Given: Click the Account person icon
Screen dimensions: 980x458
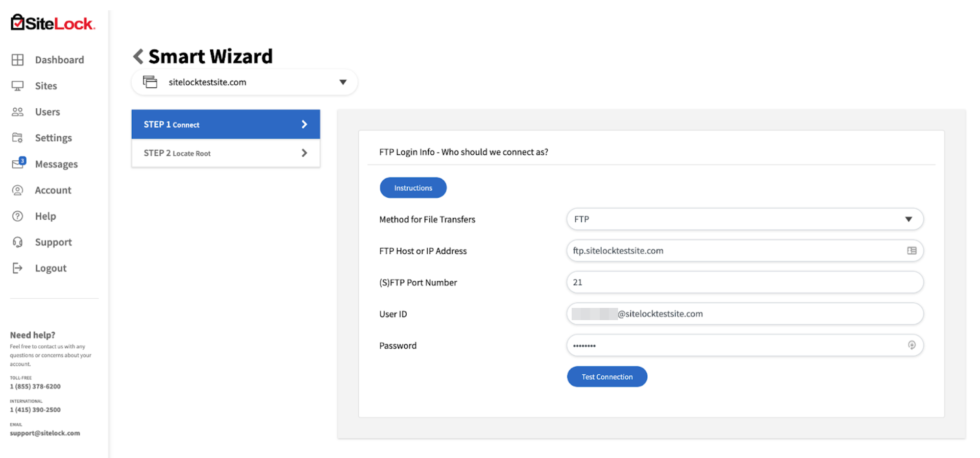Looking at the screenshot, I should [17, 190].
